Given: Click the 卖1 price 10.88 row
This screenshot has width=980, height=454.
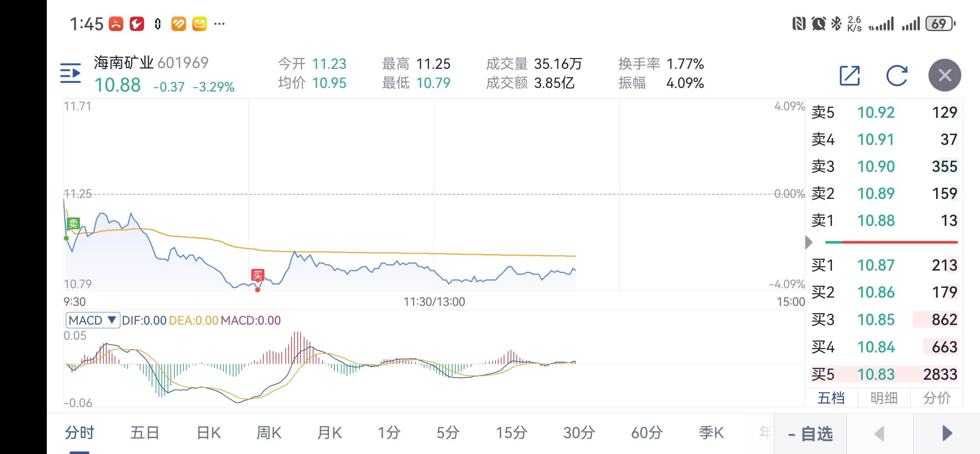Looking at the screenshot, I should click(x=884, y=221).
